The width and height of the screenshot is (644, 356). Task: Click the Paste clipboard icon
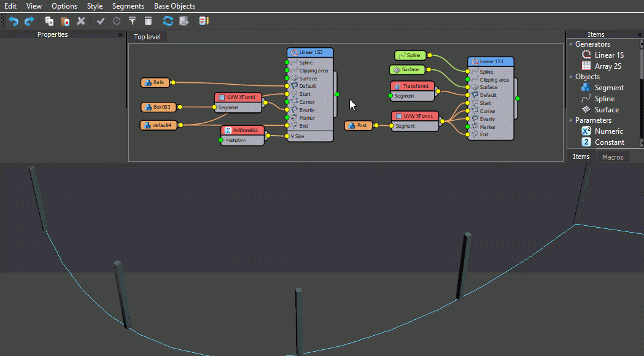(65, 21)
